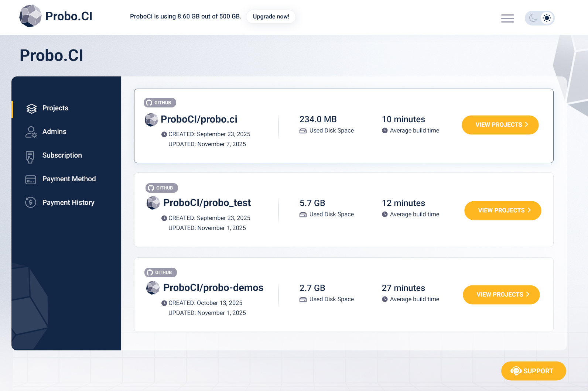The height and width of the screenshot is (391, 588).
Task: Click the Payment History dollar-clock icon
Action: point(31,202)
